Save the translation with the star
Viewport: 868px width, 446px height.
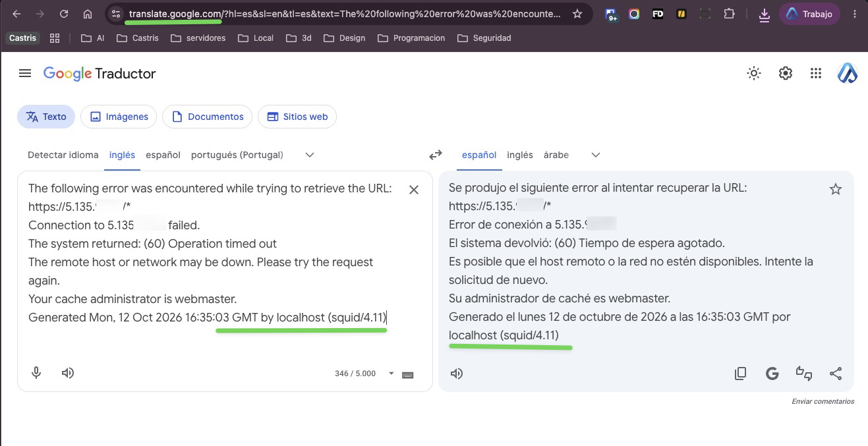click(x=836, y=190)
